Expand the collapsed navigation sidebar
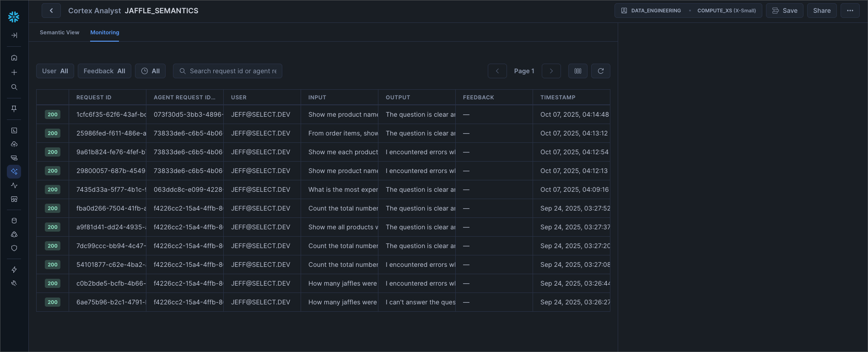This screenshot has height=352, width=868. pos(14,35)
